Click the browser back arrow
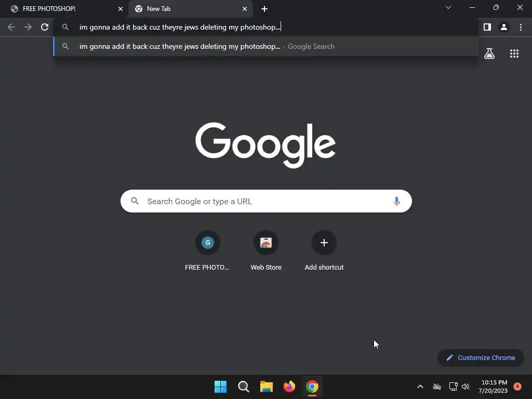Viewport: 532px width, 399px height. pos(11,27)
